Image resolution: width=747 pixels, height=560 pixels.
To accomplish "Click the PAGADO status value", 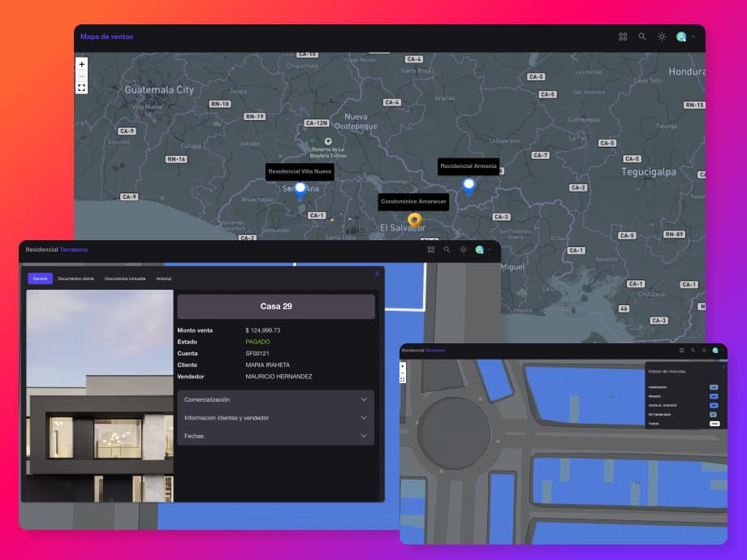I will click(257, 342).
